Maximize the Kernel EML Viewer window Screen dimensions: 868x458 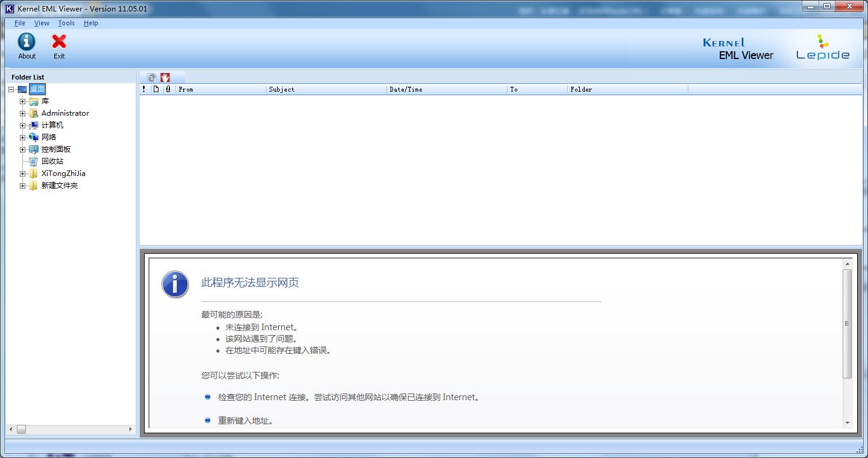point(827,6)
